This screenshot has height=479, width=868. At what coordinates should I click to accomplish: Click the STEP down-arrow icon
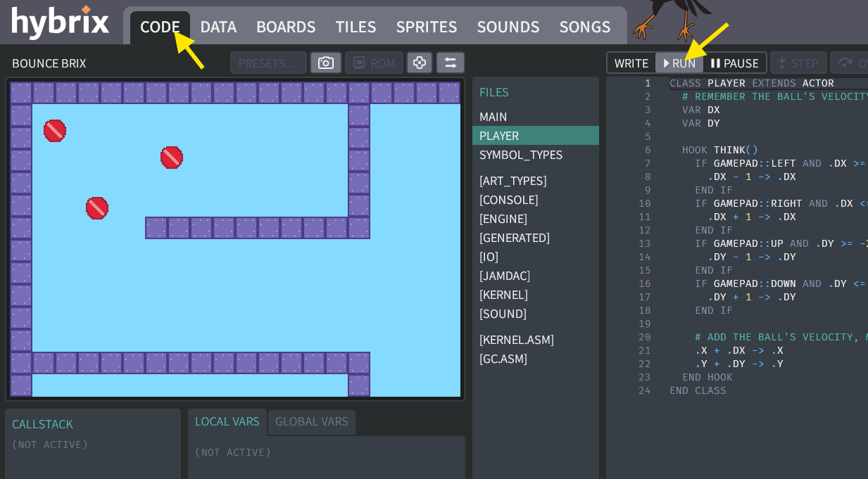click(x=782, y=63)
